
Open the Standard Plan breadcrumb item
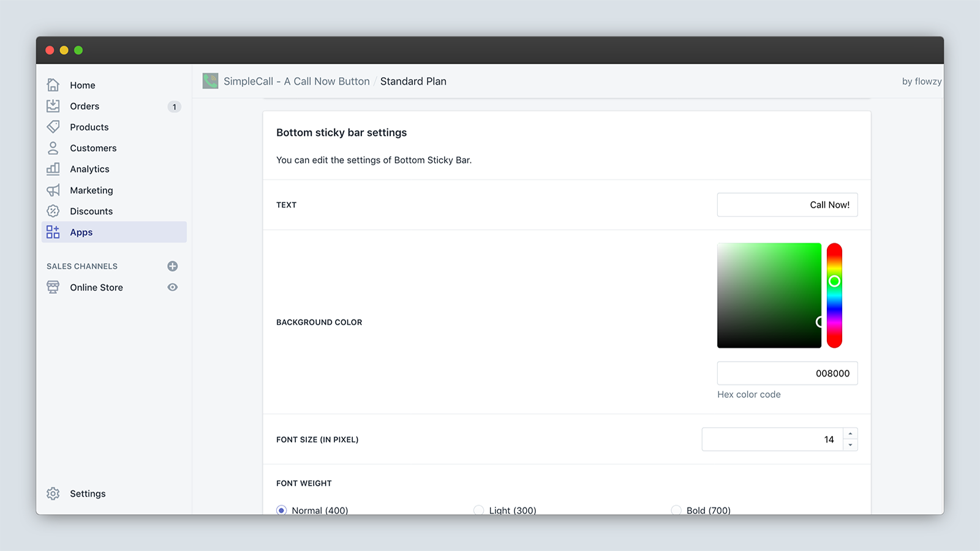[413, 81]
